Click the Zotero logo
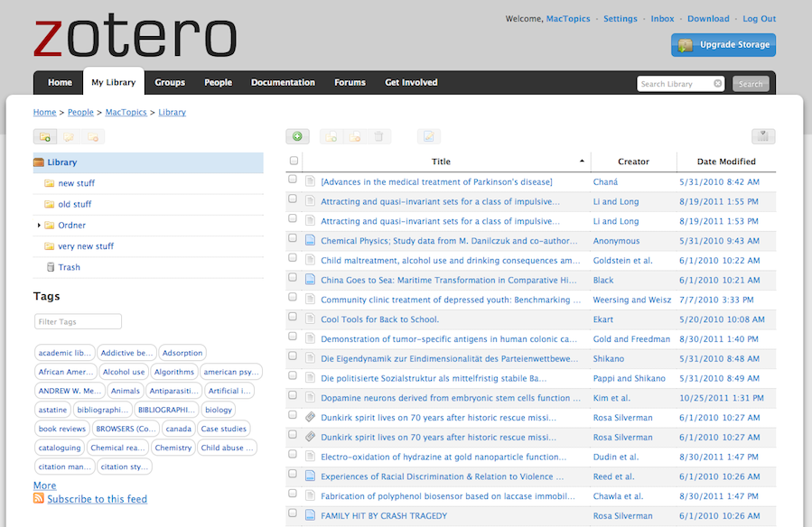812x527 pixels. tap(135, 36)
